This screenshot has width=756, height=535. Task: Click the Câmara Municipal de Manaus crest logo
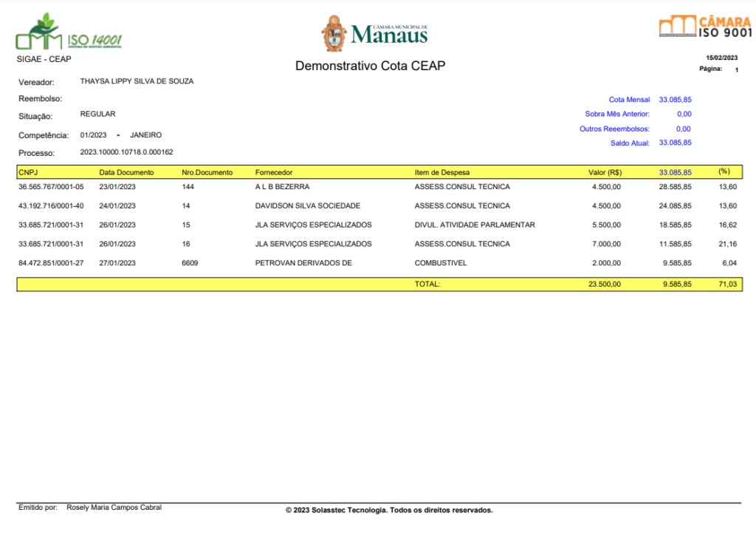374,33
